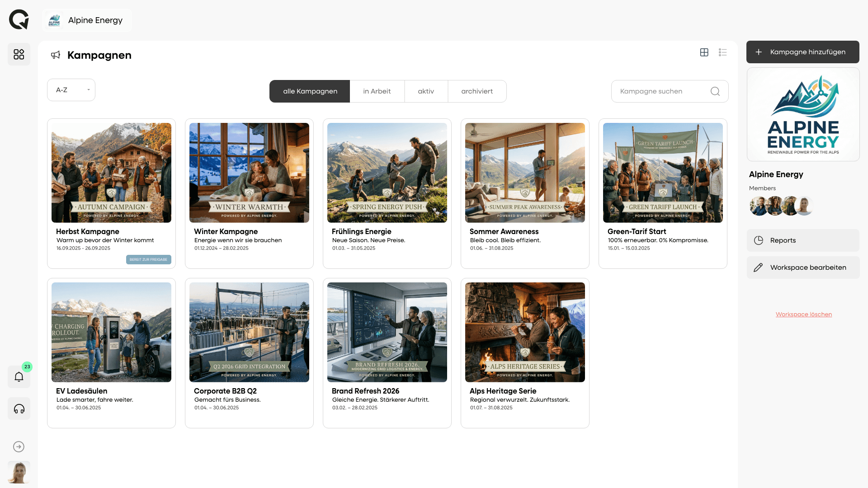Open the A-Z sort dropdown

click(x=71, y=90)
